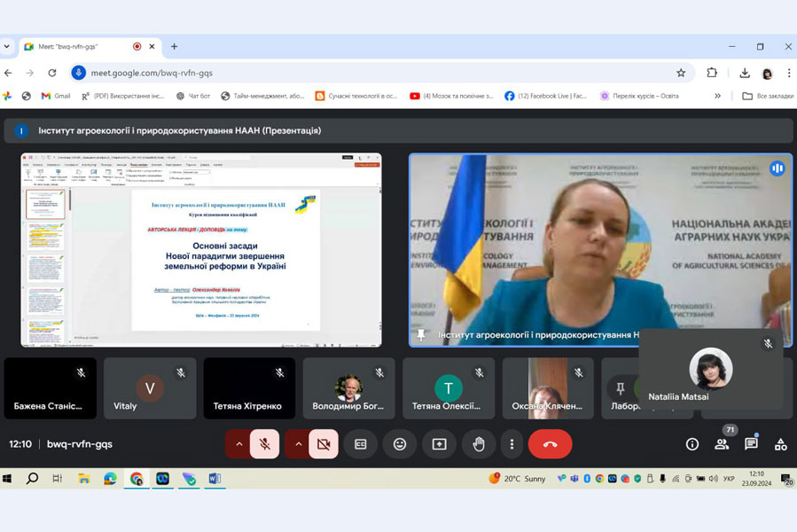
Task: Show more bookmarks chevron
Action: coord(717,96)
